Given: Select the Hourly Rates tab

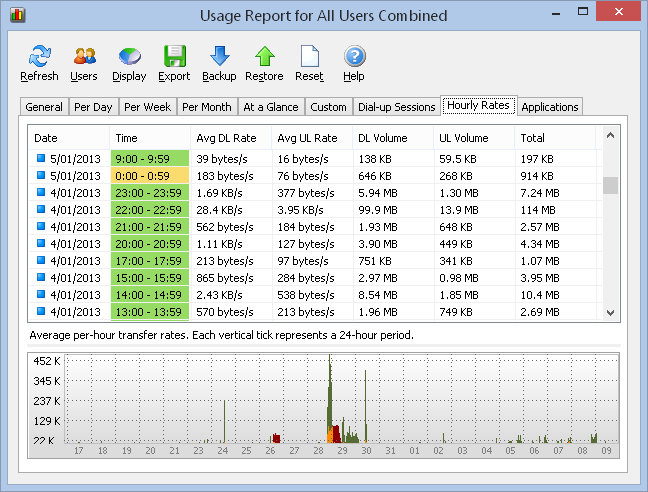Looking at the screenshot, I should (479, 105).
